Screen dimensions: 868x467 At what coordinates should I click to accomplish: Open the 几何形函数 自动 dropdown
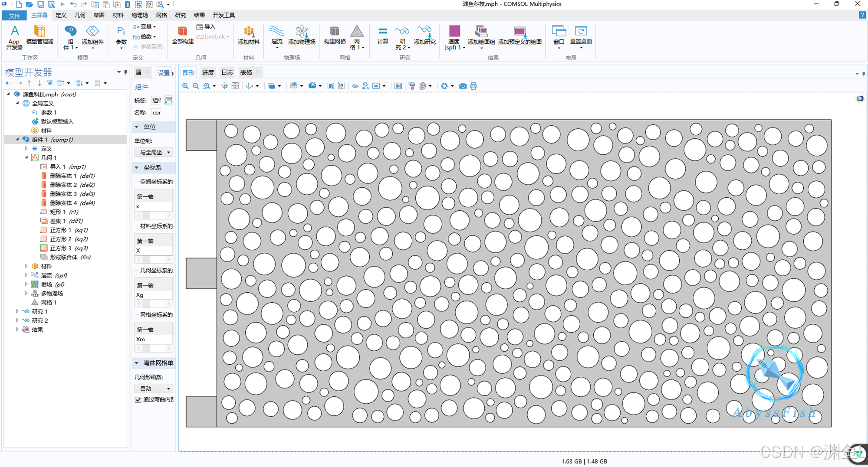coord(154,389)
